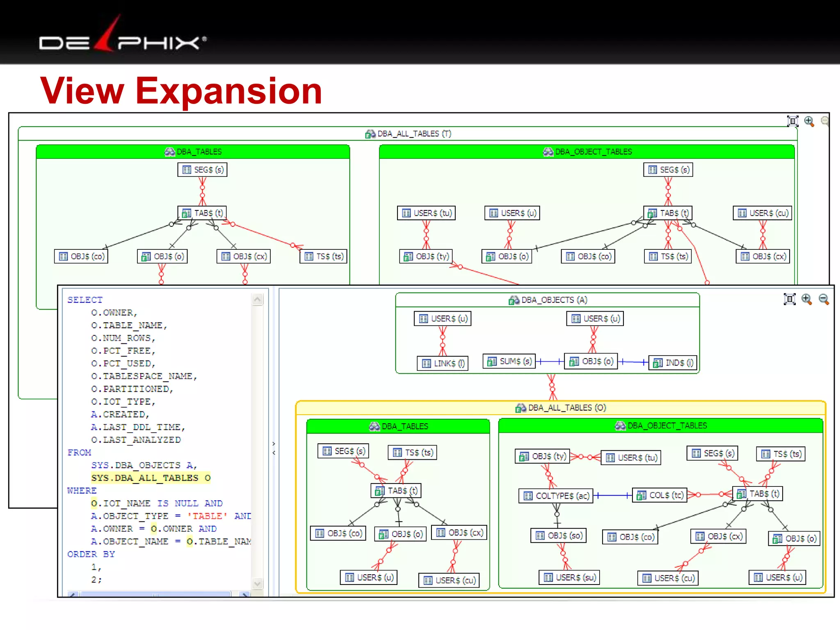Click fit-to-window icon in the upper diagram

pos(792,121)
